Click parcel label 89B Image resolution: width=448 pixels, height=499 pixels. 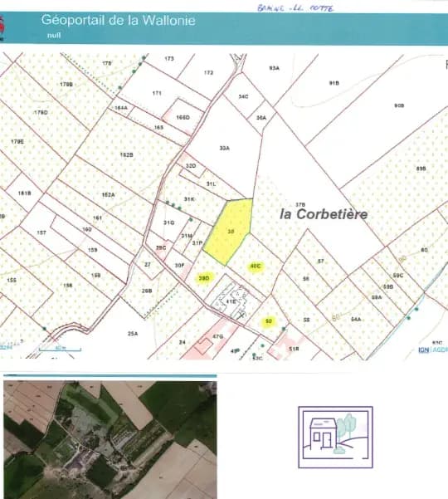click(421, 169)
